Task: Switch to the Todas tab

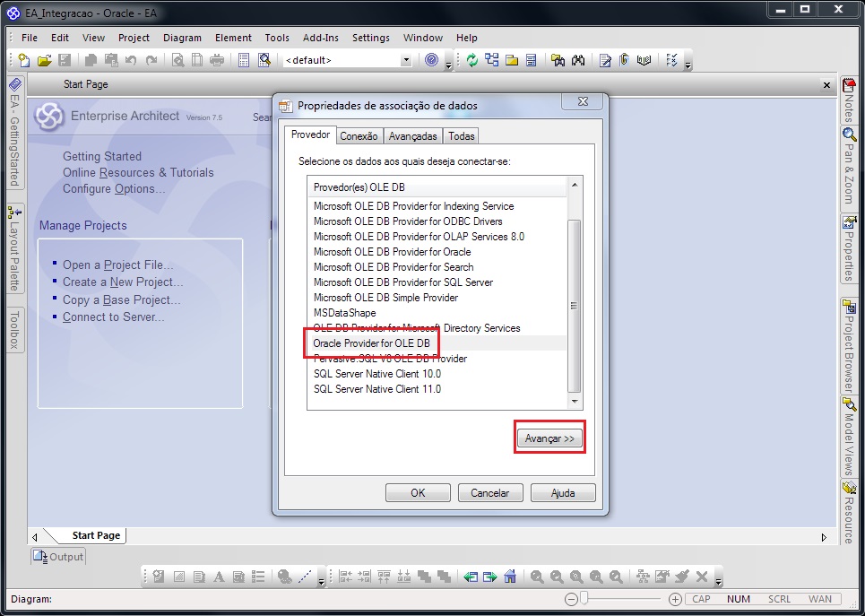Action: click(462, 135)
